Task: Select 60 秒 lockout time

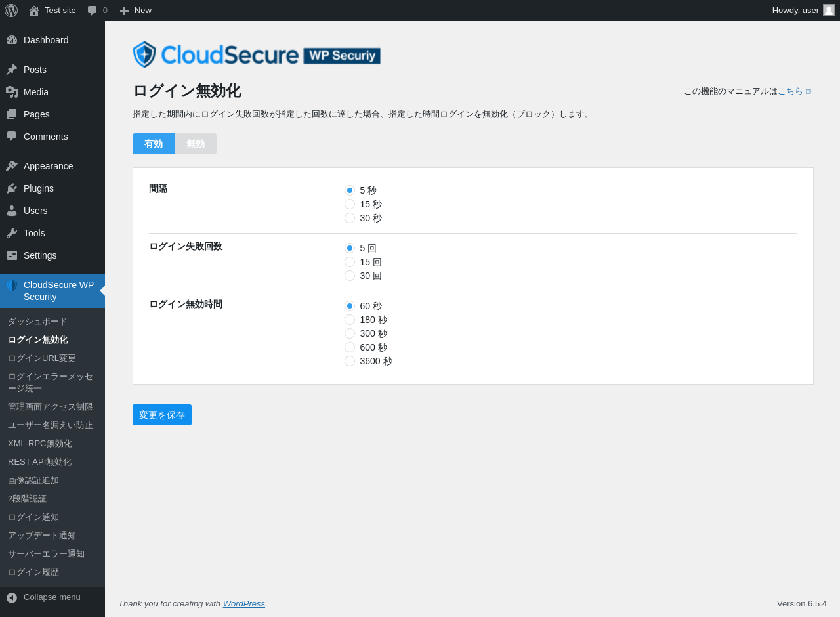Action: 350,306
